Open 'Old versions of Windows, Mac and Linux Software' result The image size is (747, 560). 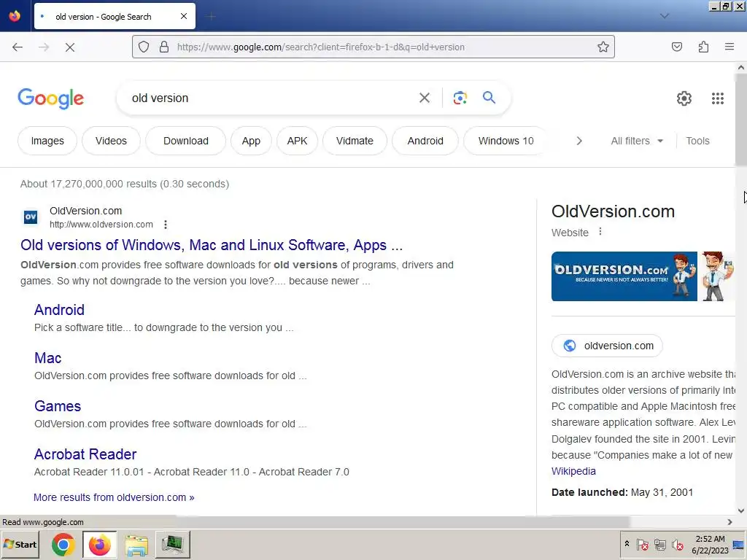pyautogui.click(x=212, y=245)
